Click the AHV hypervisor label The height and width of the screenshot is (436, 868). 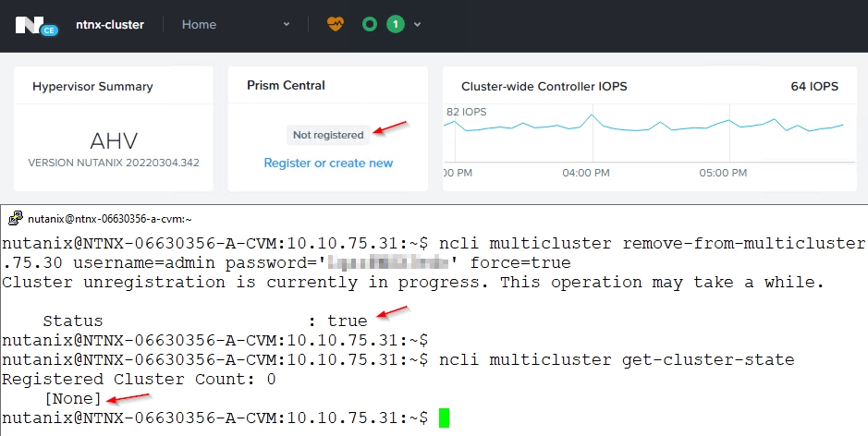114,140
